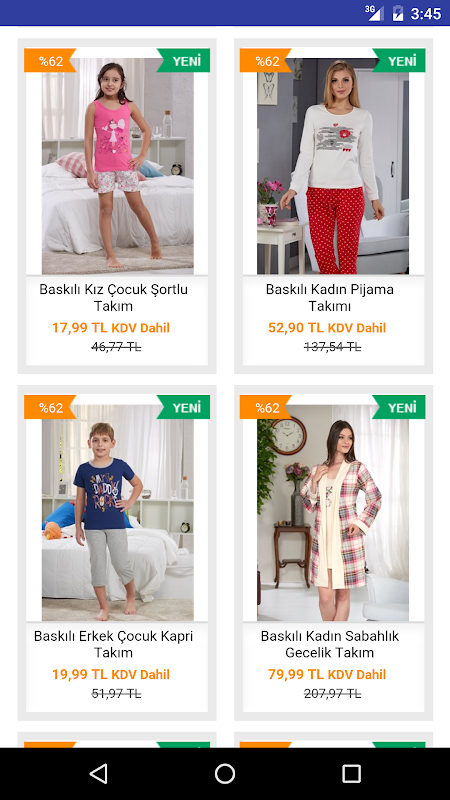Screen dimensions: 450x800
Task: Open the woman in plaid robe photo
Action: (x=333, y=513)
